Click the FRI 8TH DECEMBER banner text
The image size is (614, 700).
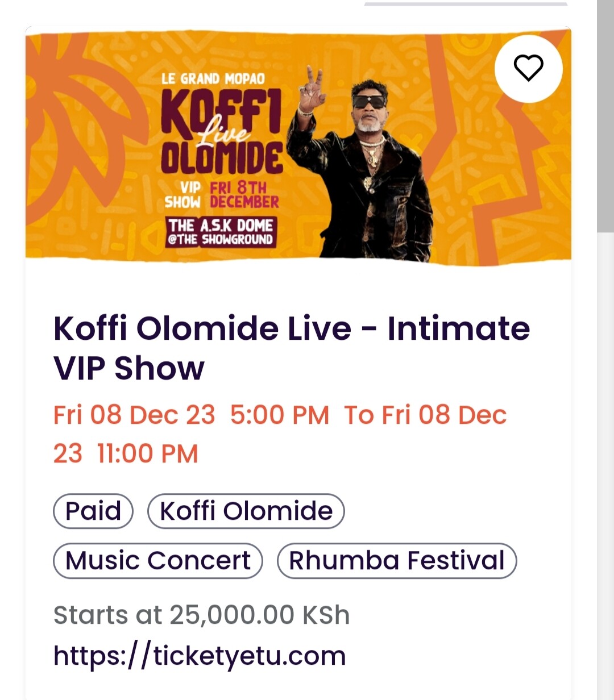(244, 195)
